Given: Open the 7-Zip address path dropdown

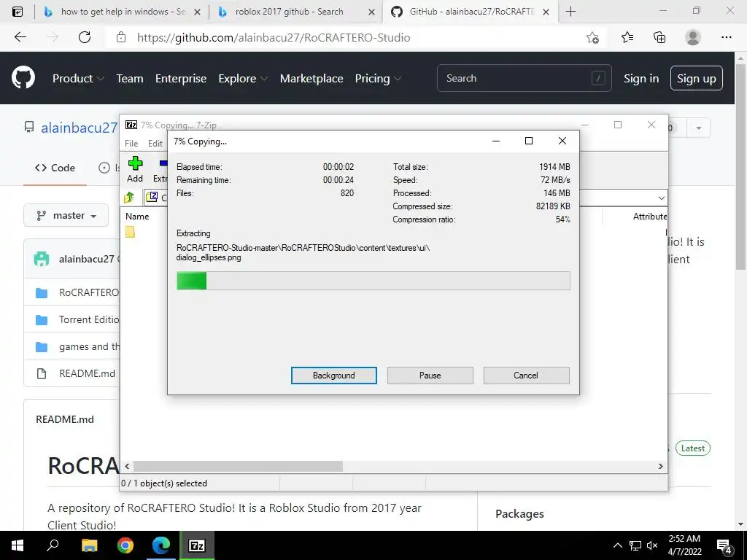Looking at the screenshot, I should [x=661, y=198].
